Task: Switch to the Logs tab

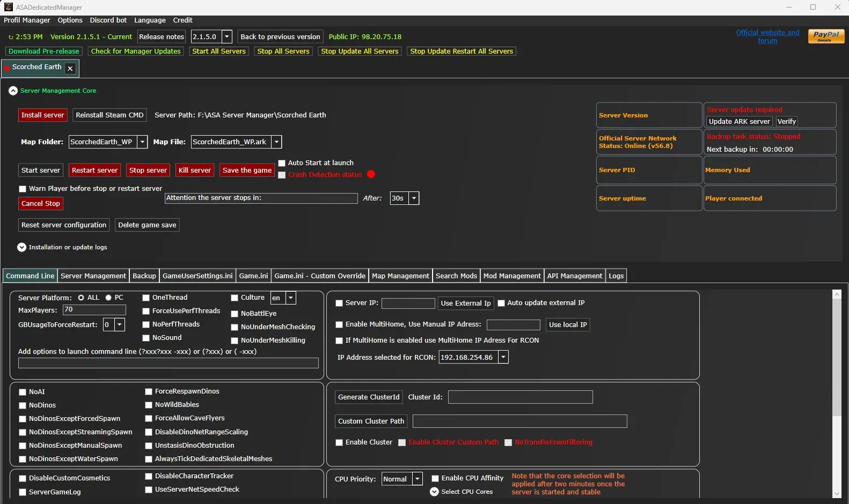Action: (616, 276)
